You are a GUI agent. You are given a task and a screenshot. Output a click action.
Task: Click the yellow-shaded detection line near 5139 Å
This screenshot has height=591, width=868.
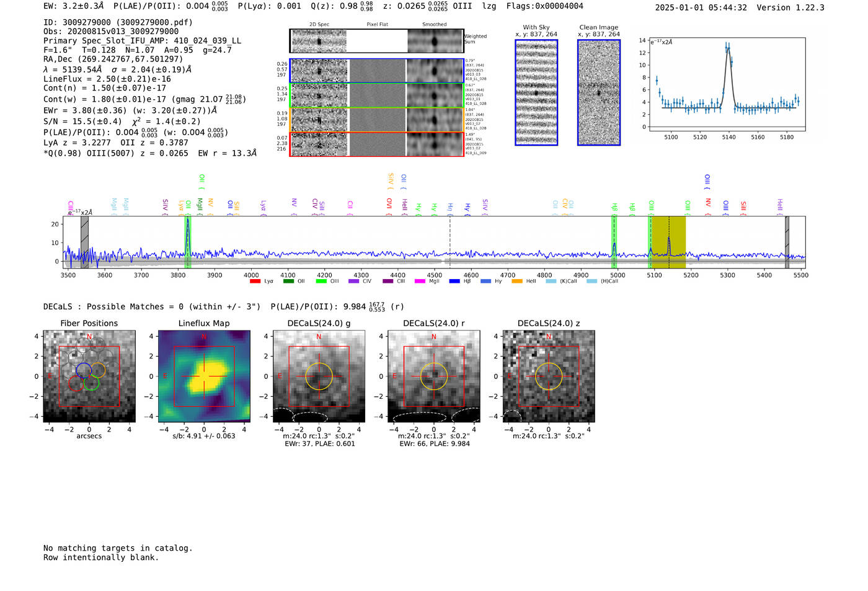point(668,242)
